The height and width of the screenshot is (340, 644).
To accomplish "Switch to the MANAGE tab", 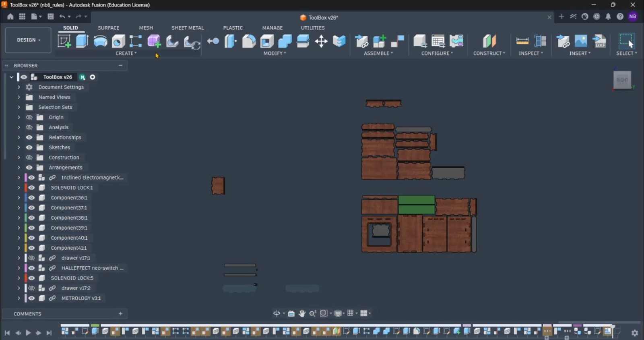I will [272, 28].
